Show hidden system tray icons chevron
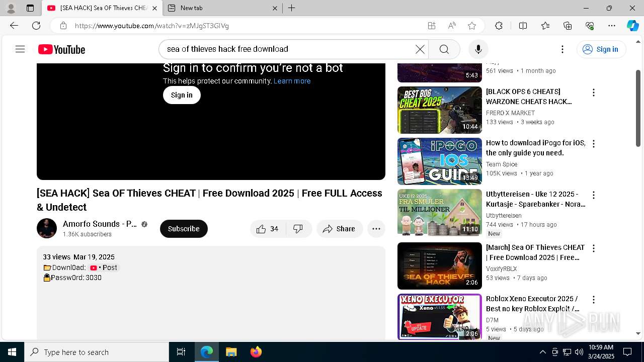Screen dimensions: 644x362 (542, 352)
